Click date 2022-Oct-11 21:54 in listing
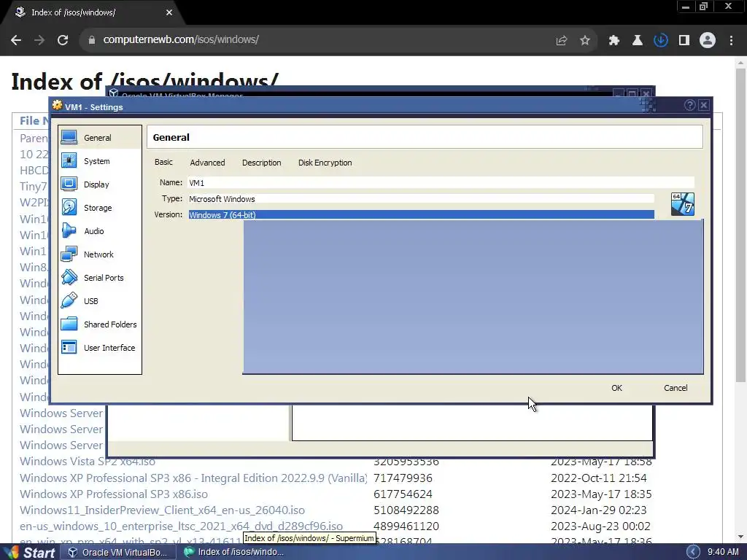Viewport: 747px width, 560px height. click(599, 478)
